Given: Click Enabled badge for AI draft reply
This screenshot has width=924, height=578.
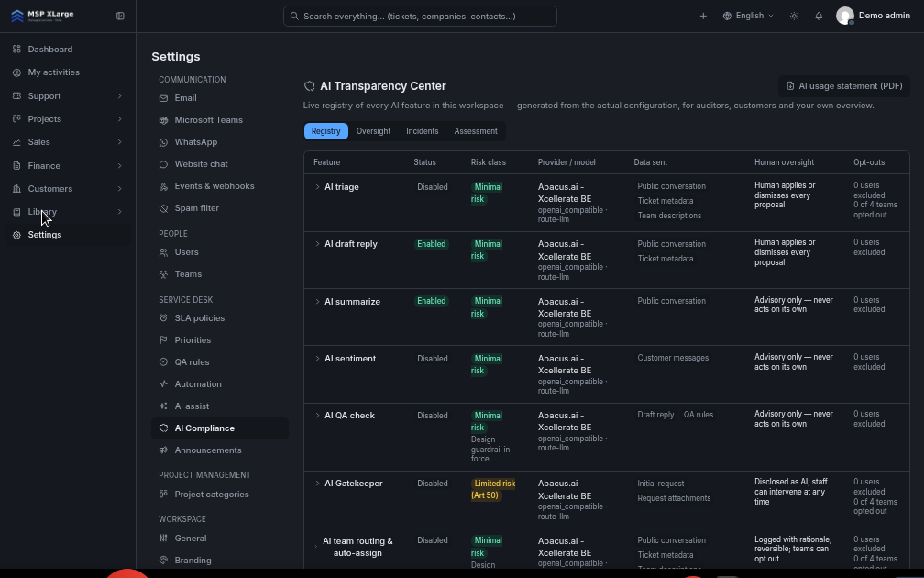Looking at the screenshot, I should tap(432, 244).
